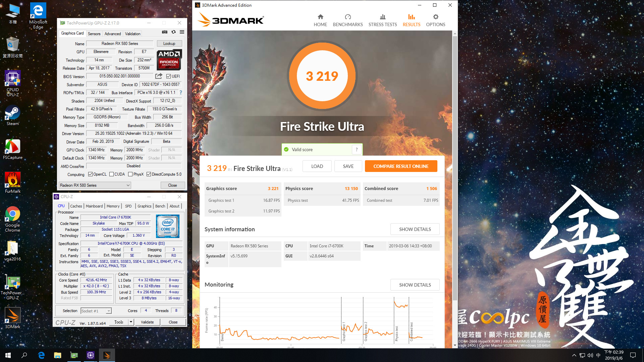Expand the Socket #1 selection dropdown in CPU-Z

[x=96, y=311]
